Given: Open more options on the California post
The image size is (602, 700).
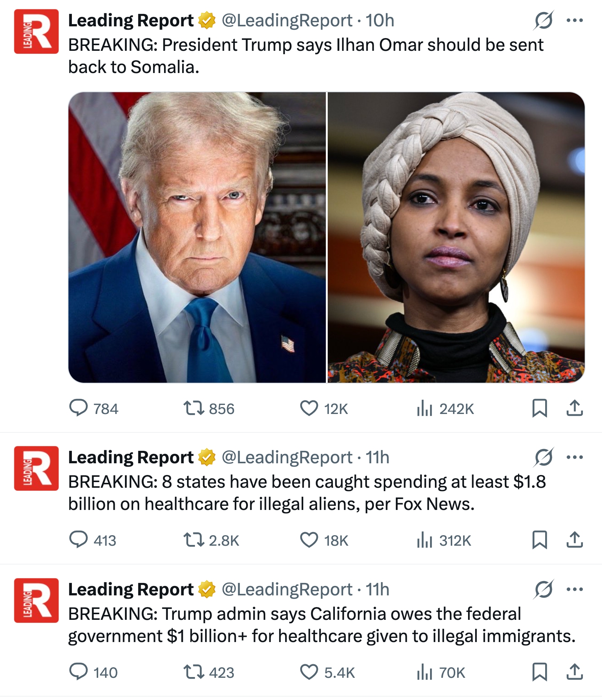Looking at the screenshot, I should pyautogui.click(x=575, y=589).
